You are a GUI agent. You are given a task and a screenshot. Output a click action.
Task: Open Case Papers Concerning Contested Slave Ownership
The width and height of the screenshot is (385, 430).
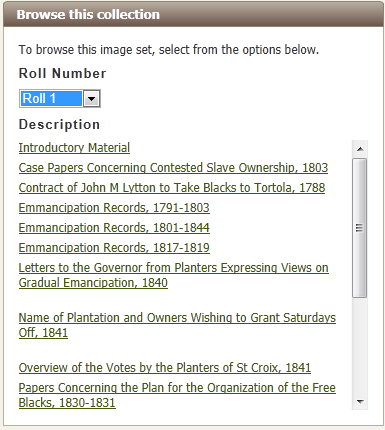(x=173, y=168)
